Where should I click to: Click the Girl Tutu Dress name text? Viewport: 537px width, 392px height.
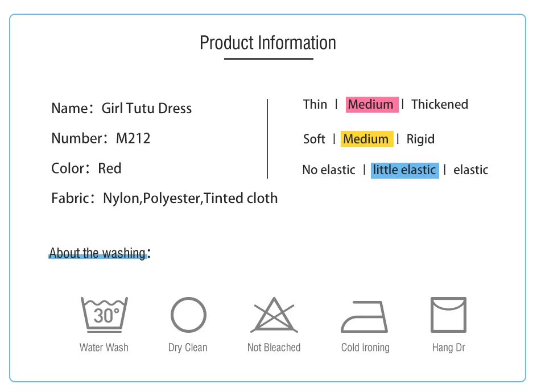click(147, 108)
